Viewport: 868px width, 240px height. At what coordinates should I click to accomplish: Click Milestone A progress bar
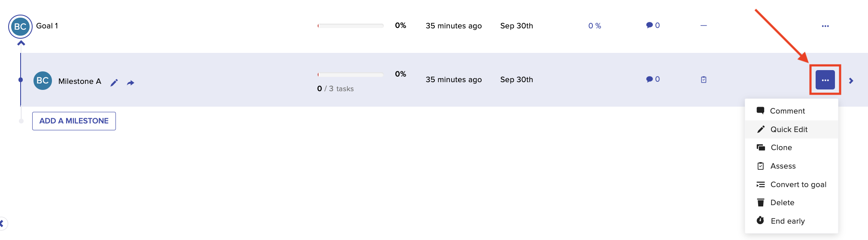[350, 74]
